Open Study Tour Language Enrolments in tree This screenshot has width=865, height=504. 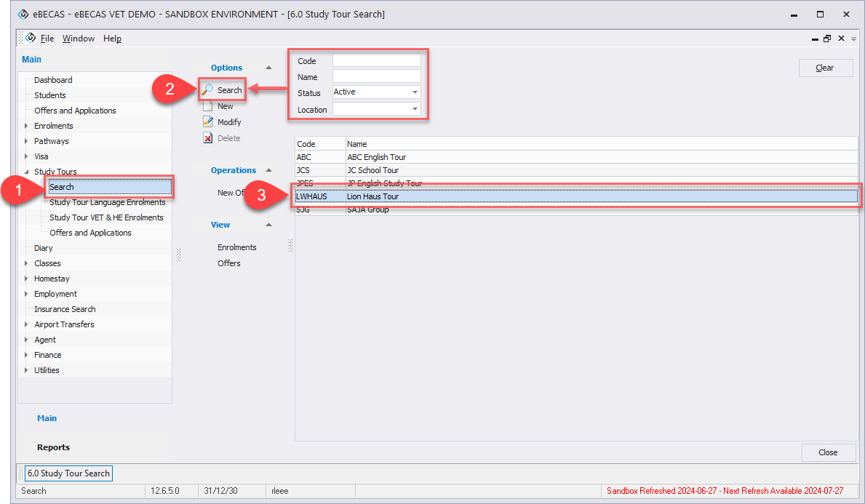click(107, 202)
